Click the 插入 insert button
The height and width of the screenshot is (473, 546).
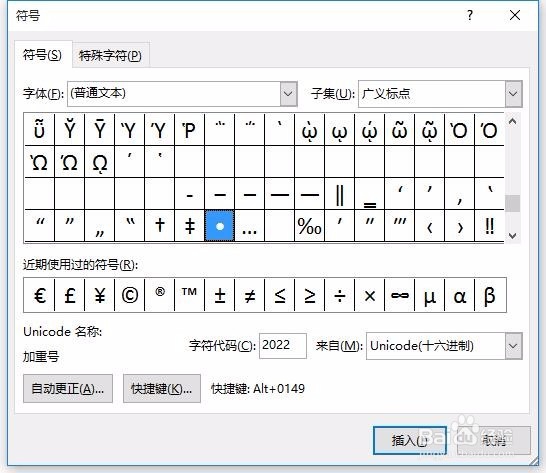410,441
